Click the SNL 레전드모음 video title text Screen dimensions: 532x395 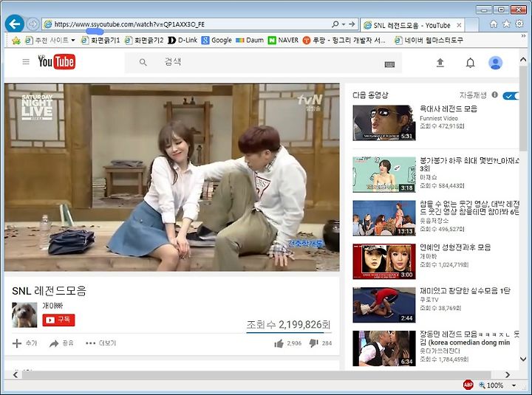click(50, 291)
